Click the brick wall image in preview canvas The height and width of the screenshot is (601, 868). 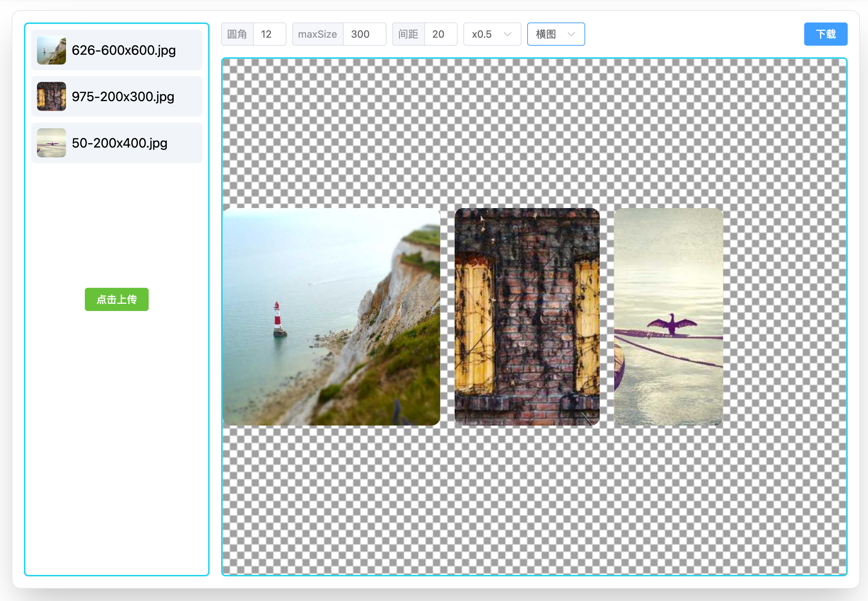coord(527,317)
